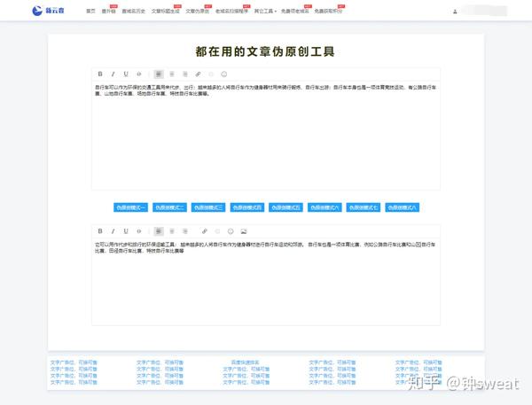Click the strikethrough icon in the lower editor
The height and width of the screenshot is (405, 532).
139,231
